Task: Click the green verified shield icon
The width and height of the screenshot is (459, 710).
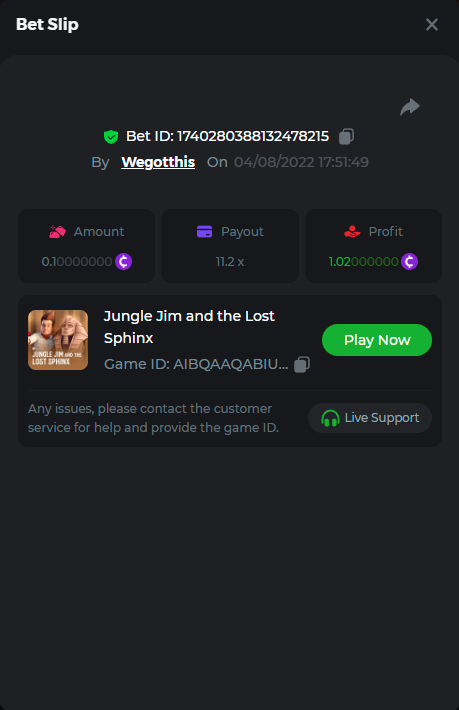Action: 111,136
